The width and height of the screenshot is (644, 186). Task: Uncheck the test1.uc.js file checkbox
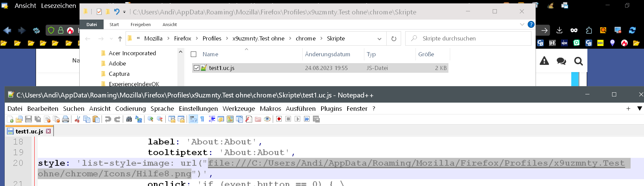tap(196, 68)
